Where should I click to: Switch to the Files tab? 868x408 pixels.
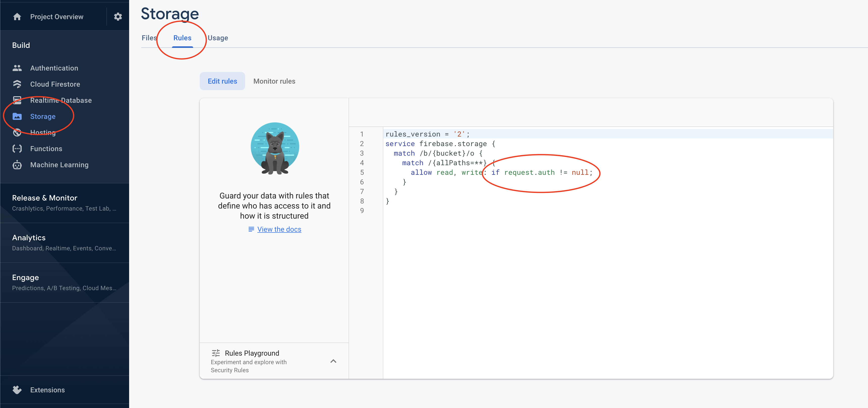click(149, 38)
